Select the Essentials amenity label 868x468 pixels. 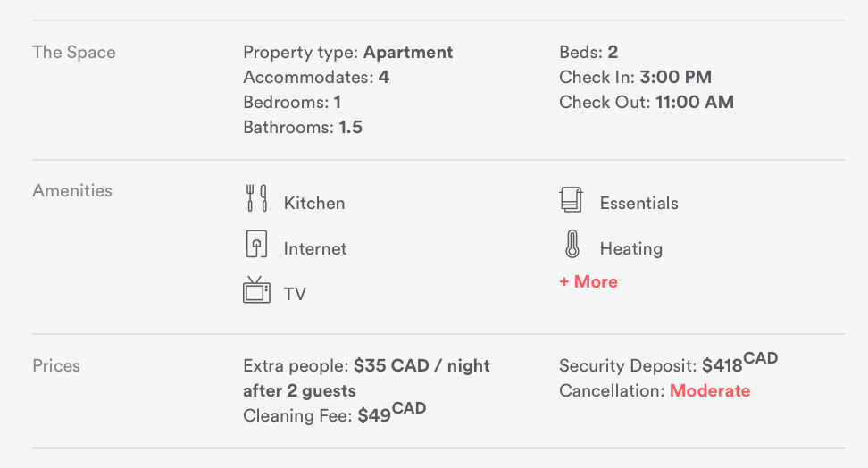pos(638,204)
